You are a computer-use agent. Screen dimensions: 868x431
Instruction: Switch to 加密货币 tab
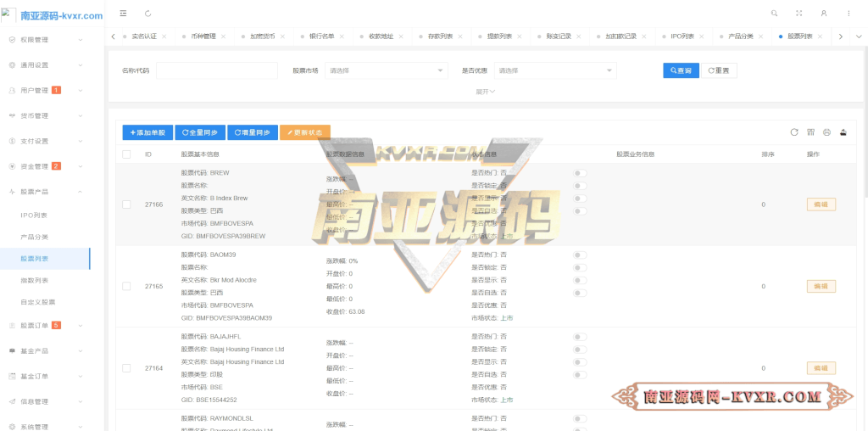click(x=263, y=36)
